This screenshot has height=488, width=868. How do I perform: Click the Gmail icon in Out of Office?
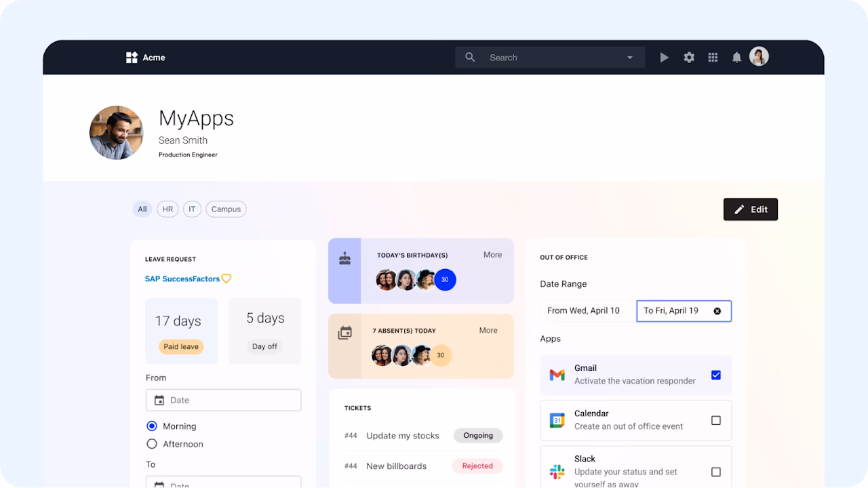[556, 374]
